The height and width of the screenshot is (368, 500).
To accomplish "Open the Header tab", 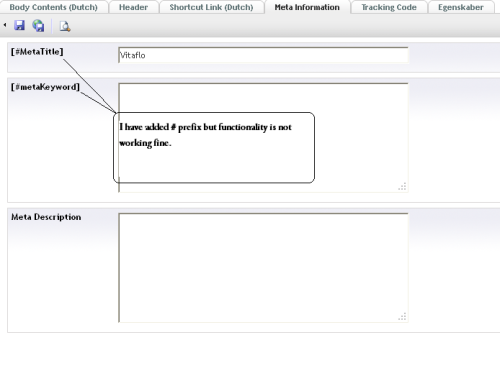I will point(133,7).
